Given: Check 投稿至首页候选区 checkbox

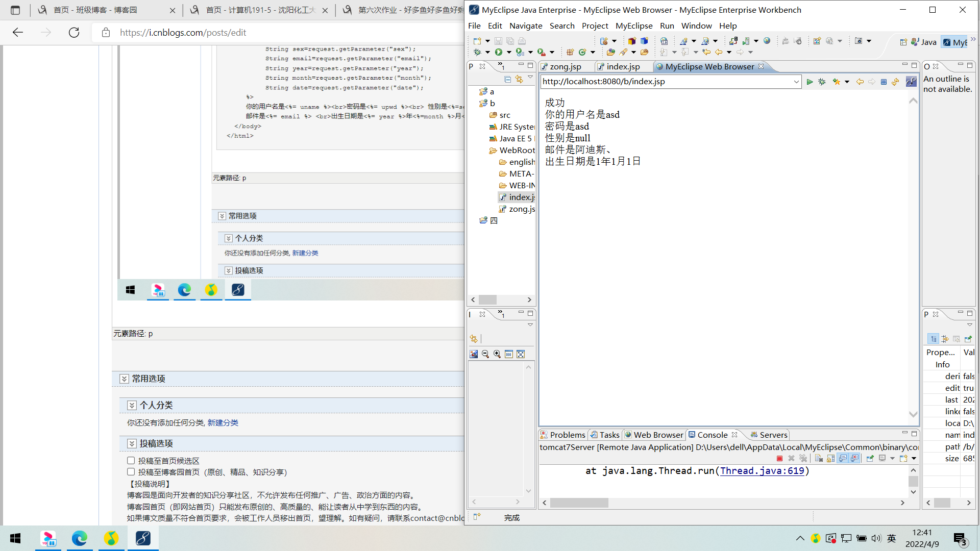Looking at the screenshot, I should (131, 461).
